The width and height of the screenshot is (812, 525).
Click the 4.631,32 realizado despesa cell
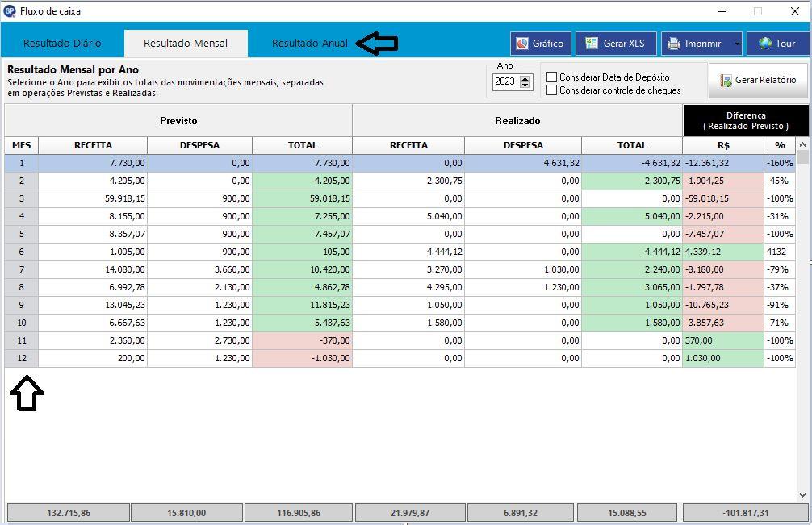(x=523, y=163)
